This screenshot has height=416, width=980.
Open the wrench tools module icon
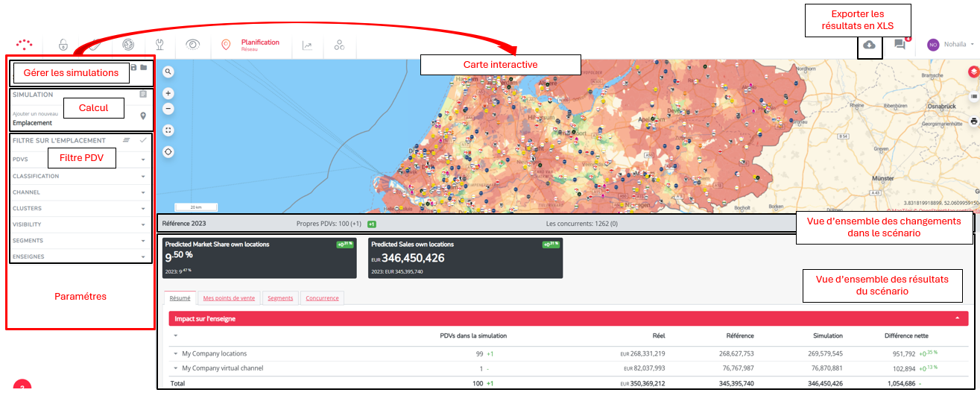[159, 45]
